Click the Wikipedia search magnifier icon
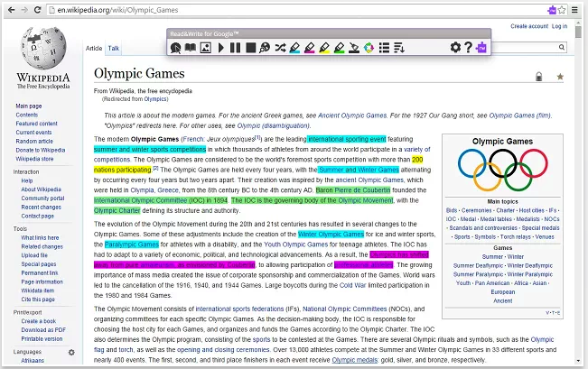 coord(562,47)
